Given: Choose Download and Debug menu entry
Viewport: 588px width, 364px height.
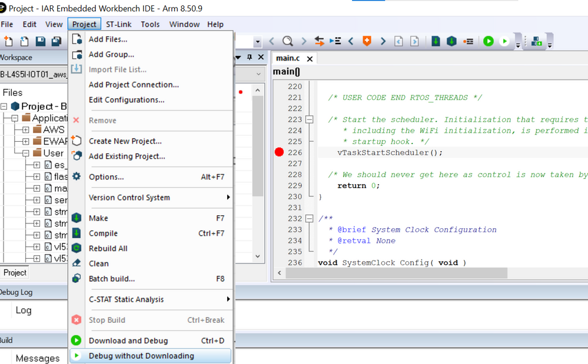Looking at the screenshot, I should 151,340.
